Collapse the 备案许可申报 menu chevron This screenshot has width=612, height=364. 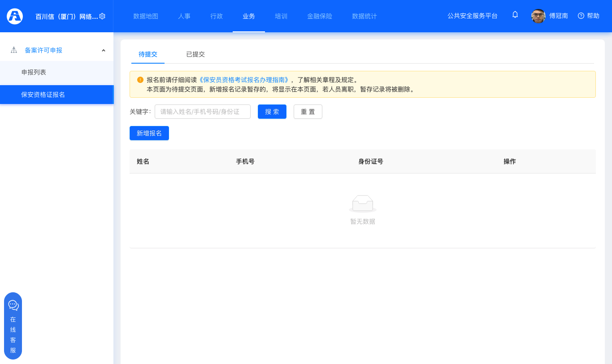click(104, 50)
